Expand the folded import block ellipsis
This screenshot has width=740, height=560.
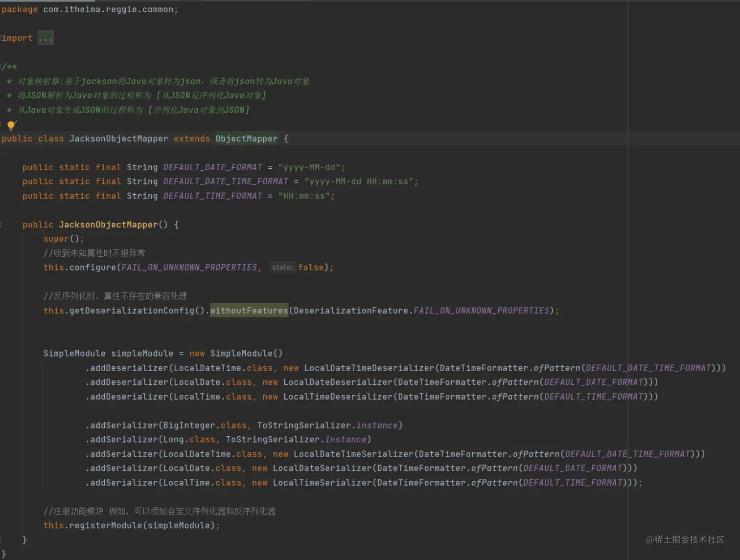coord(46,38)
